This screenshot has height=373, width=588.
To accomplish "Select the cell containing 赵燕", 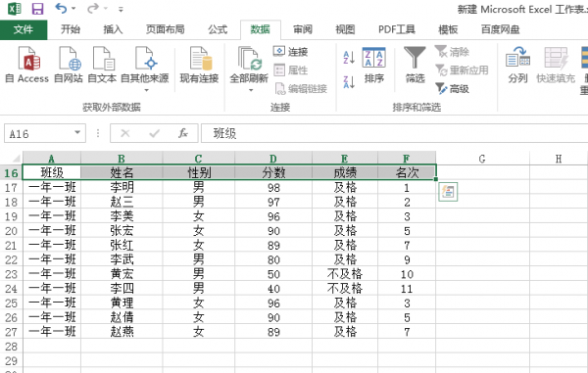I will pos(122,332).
